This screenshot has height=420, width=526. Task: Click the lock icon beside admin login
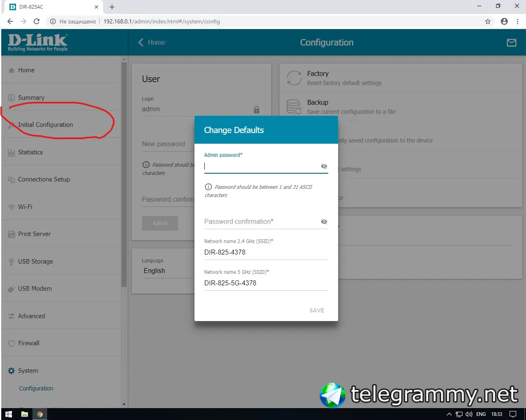[x=256, y=110]
